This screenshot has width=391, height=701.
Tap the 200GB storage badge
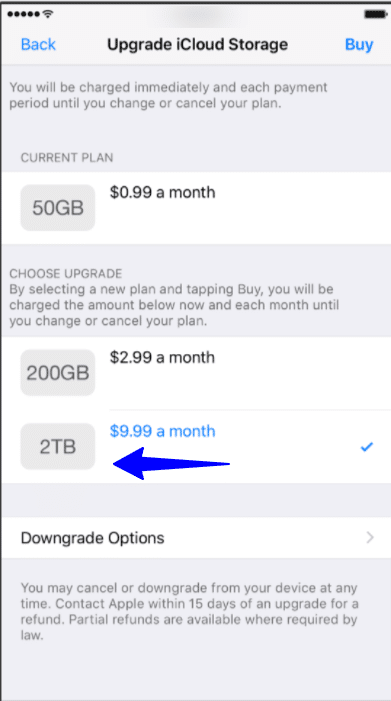click(58, 373)
